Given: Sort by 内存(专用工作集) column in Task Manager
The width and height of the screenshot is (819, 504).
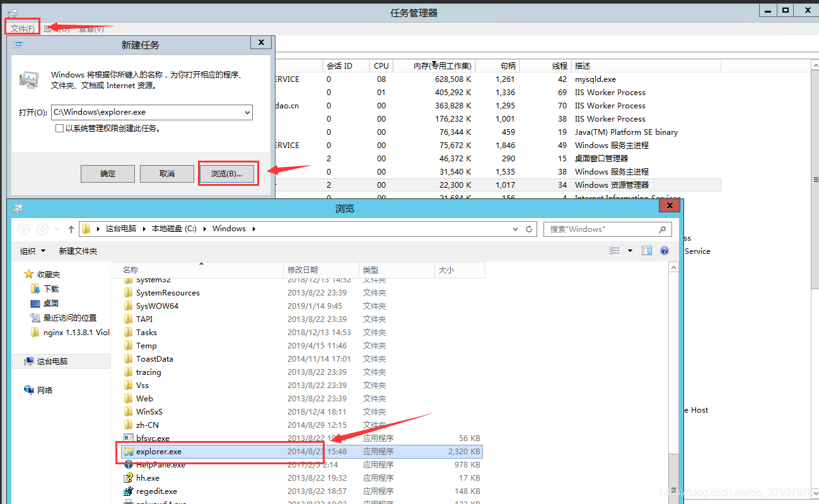Looking at the screenshot, I should tap(434, 66).
